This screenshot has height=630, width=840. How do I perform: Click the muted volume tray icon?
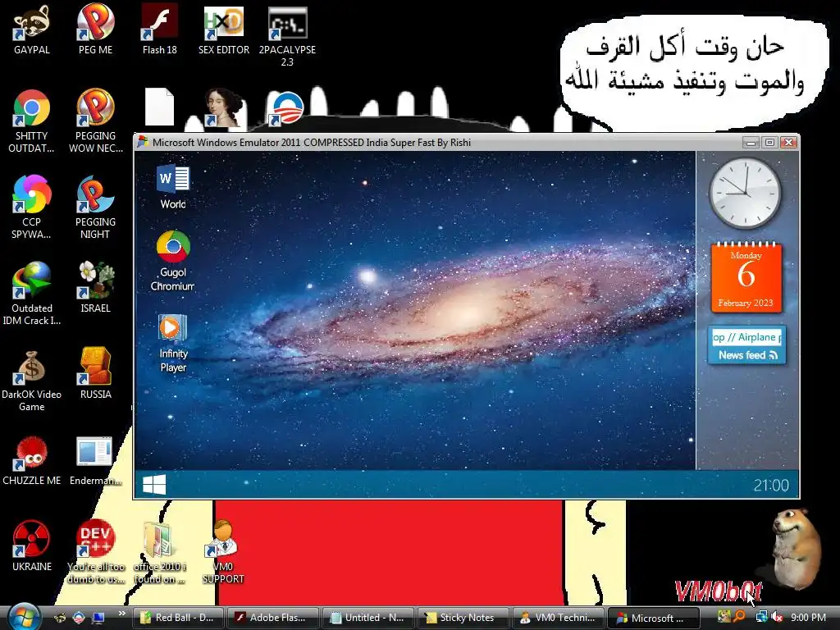[778, 617]
